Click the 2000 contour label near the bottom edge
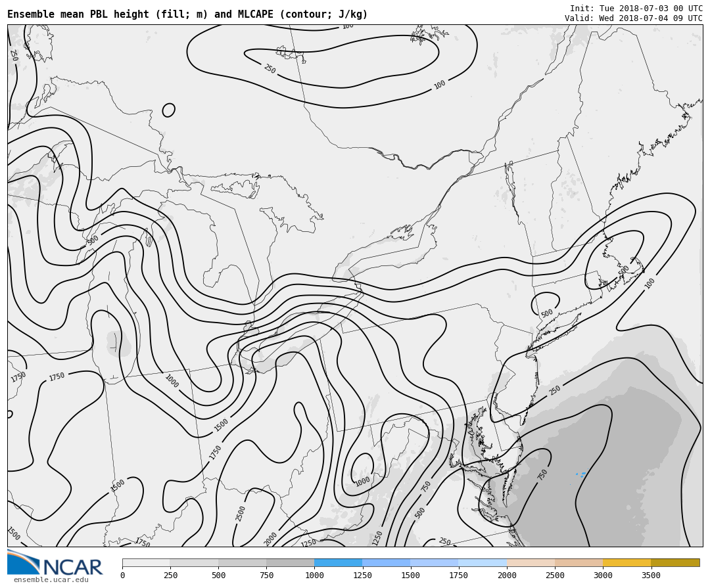The image size is (710, 588). pyautogui.click(x=270, y=539)
